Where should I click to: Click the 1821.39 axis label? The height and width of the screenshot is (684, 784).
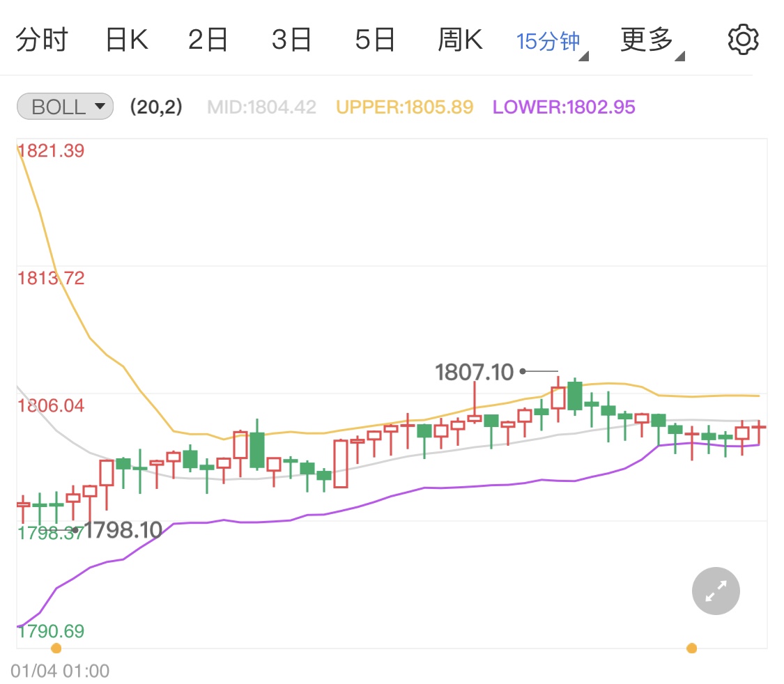(x=51, y=151)
